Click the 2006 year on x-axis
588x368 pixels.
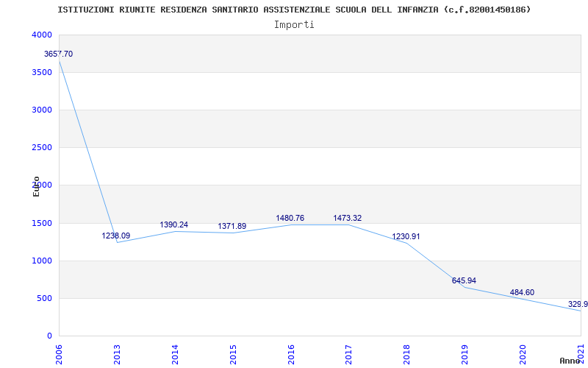coord(60,353)
